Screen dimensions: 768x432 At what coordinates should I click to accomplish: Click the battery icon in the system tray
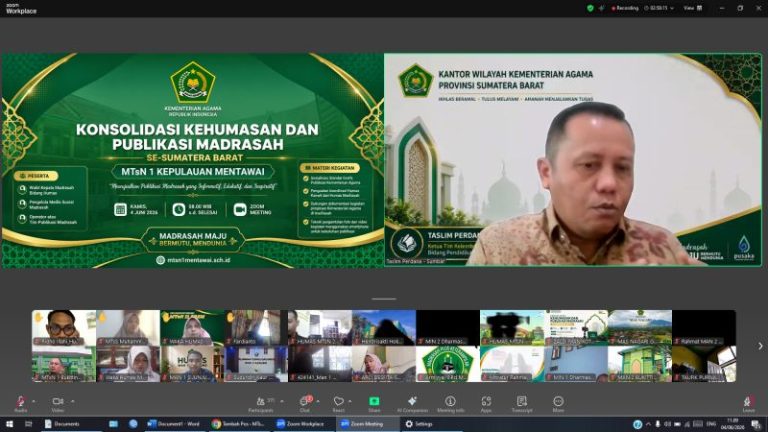[677, 424]
